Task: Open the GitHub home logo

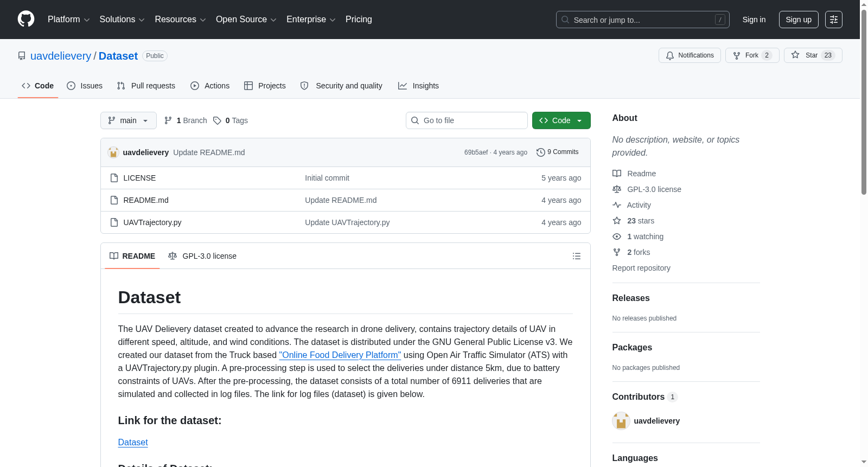Action: tap(26, 20)
